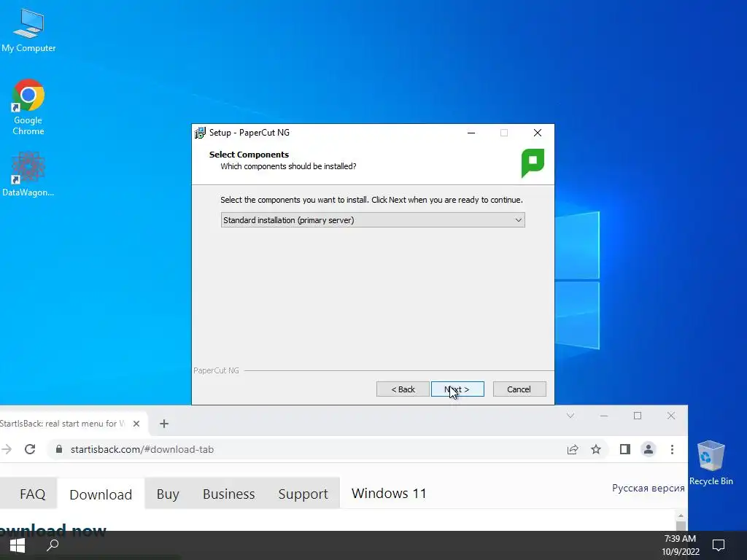
Task: Open the Chrome profile avatar
Action: (649, 449)
